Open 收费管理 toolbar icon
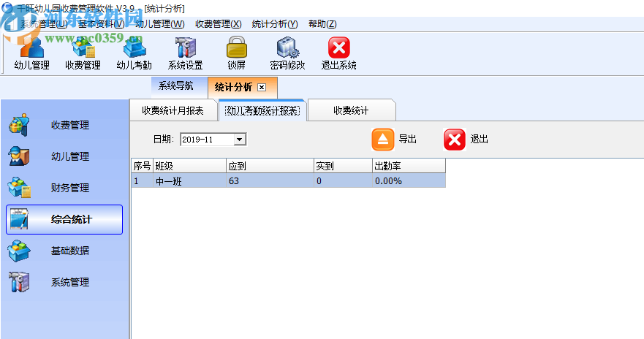The width and height of the screenshot is (644, 339). tap(83, 53)
